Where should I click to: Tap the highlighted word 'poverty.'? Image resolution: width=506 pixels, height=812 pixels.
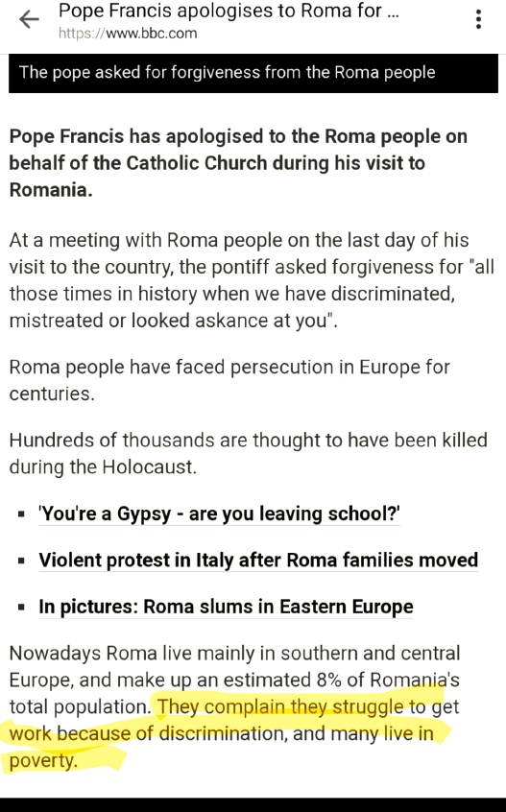coord(43,760)
